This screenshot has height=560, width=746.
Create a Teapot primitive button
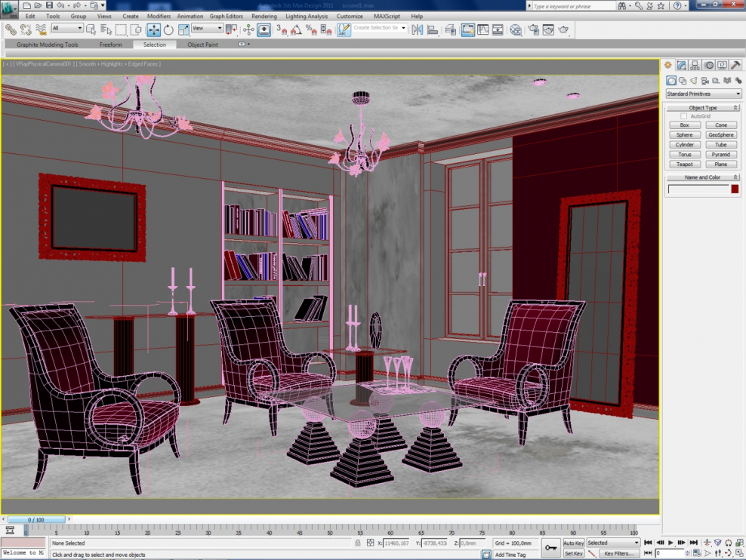point(684,164)
